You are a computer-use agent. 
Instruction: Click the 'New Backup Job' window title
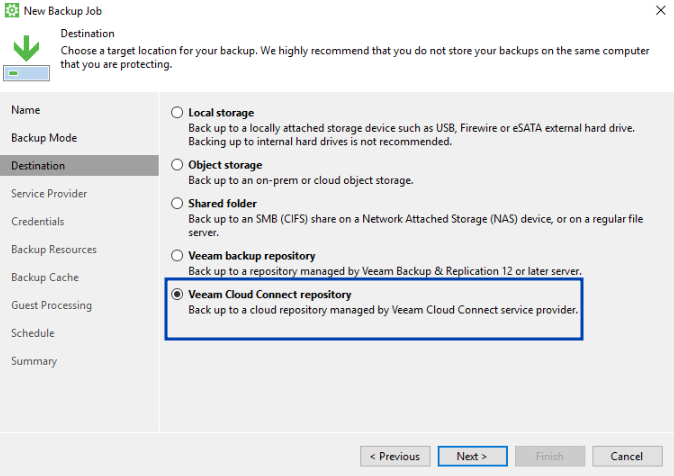pos(63,11)
